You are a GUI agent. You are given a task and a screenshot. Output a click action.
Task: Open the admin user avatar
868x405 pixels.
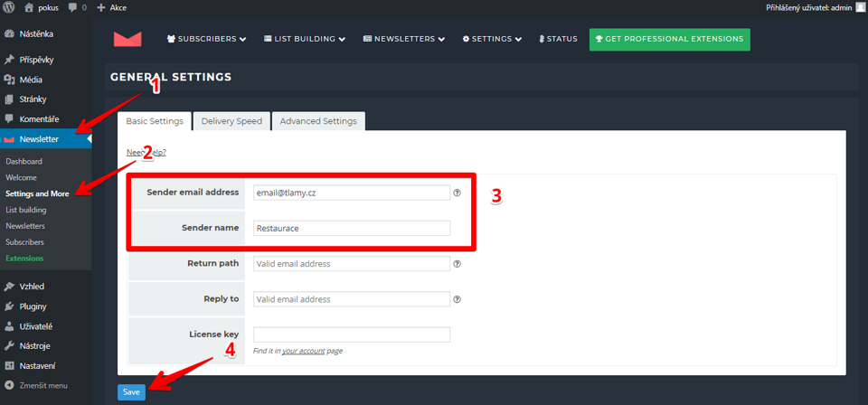860,8
